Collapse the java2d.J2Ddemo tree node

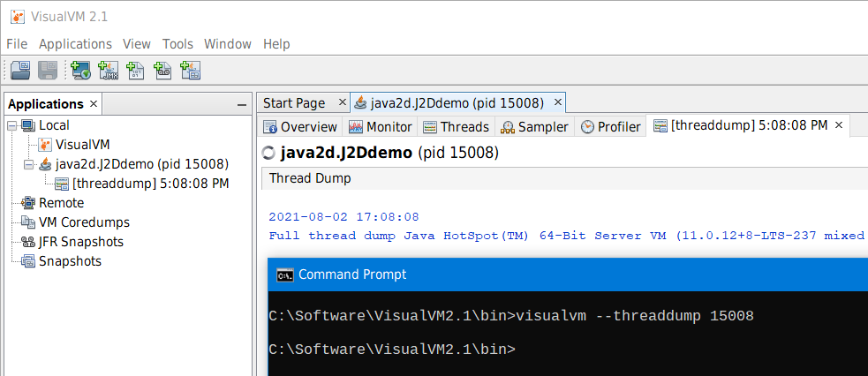pos(29,164)
